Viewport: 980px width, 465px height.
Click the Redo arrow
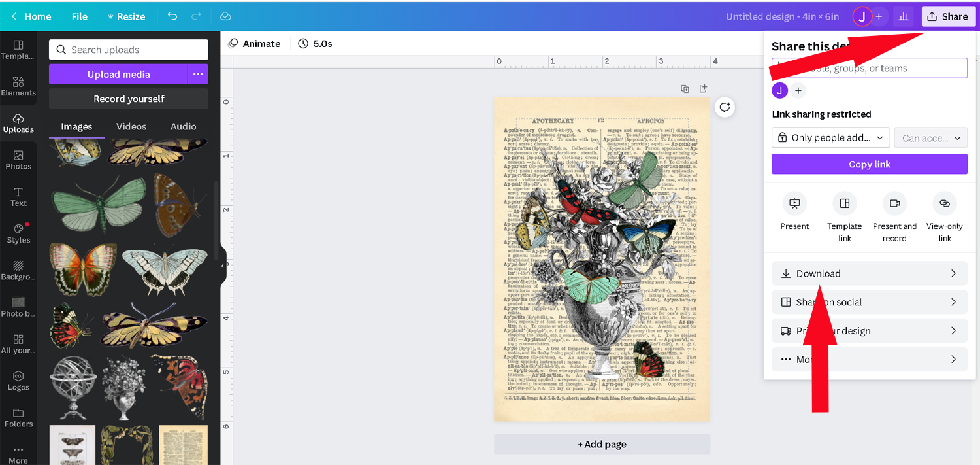[x=196, y=16]
